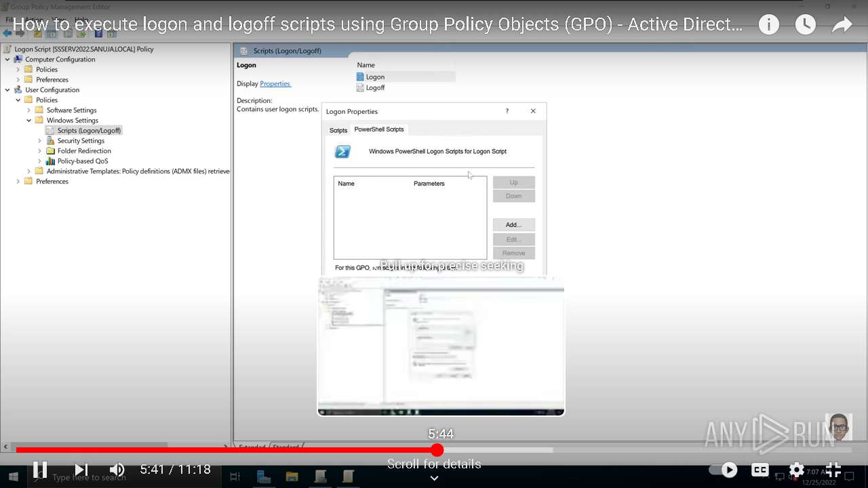This screenshot has height=488, width=868.
Task: Click the User Configuration icon
Action: coord(18,89)
